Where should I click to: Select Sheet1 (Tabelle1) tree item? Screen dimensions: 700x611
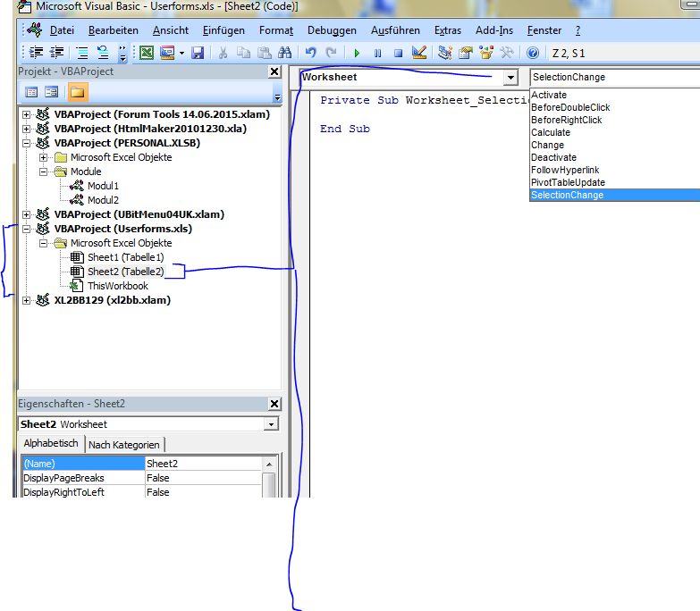coord(125,257)
